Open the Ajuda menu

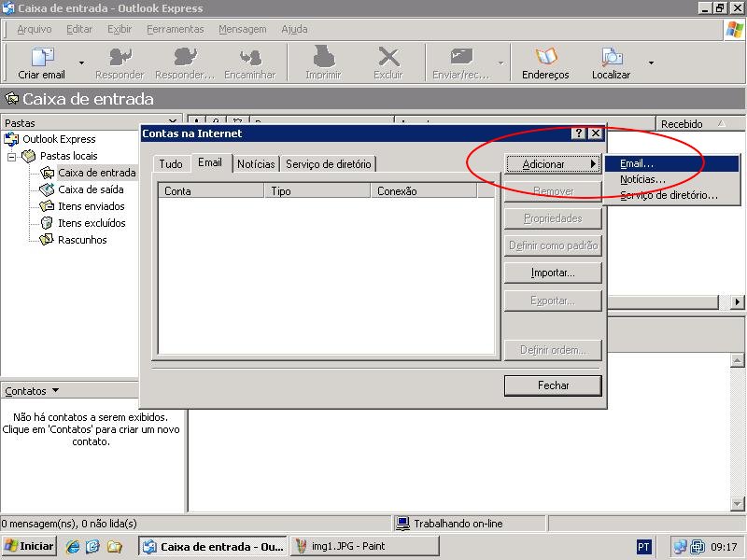(294, 30)
